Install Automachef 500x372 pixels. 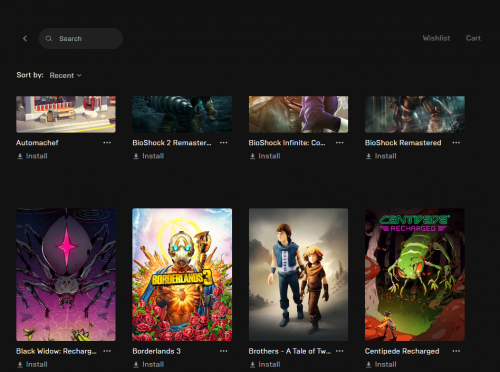pyautogui.click(x=32, y=156)
